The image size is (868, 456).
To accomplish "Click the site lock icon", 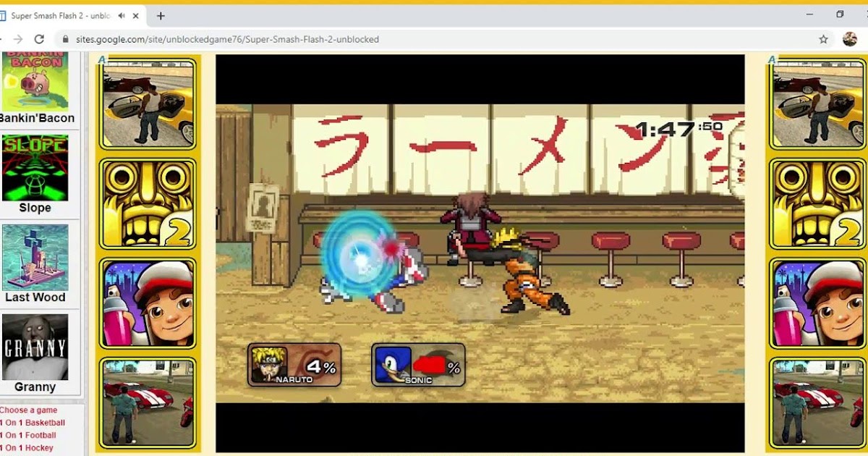I will point(66,40).
